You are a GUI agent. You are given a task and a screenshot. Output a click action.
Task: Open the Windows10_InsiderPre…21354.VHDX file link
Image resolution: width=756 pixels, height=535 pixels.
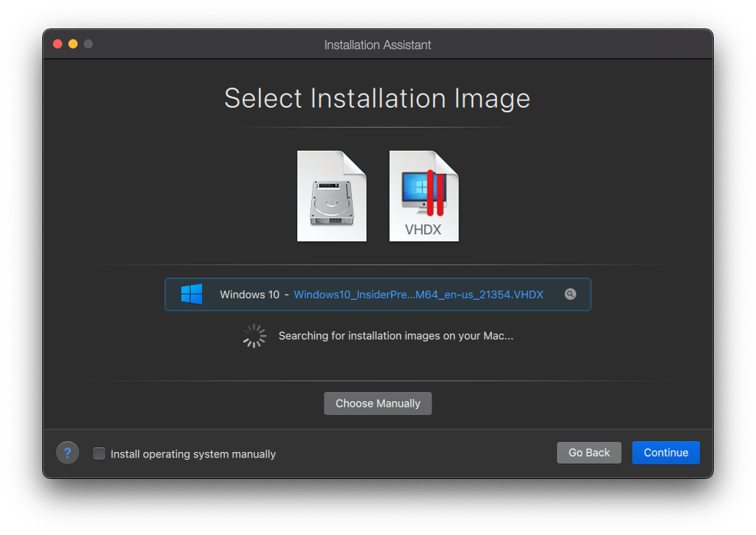coord(419,294)
